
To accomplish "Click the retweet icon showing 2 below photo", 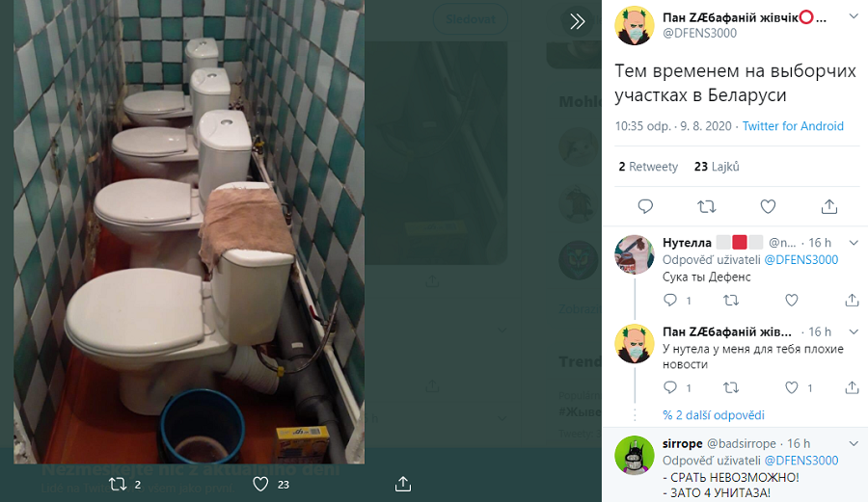I will tap(118, 485).
